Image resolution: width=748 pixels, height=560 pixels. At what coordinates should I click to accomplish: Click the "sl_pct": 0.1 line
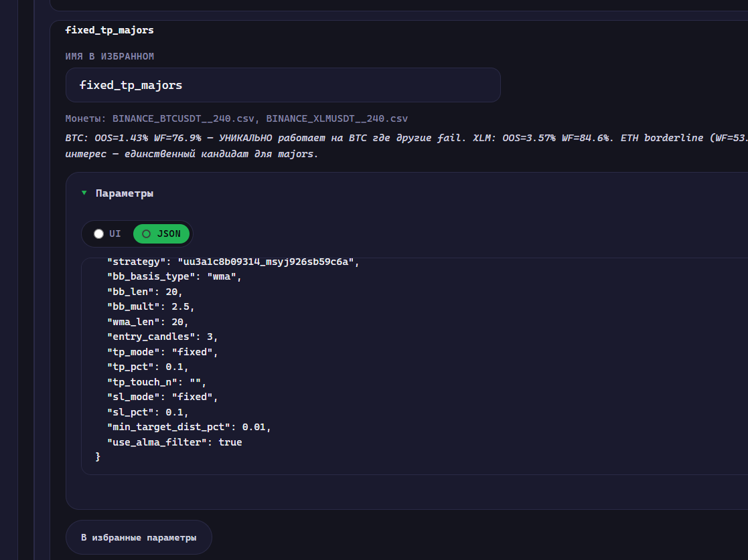[x=147, y=411]
